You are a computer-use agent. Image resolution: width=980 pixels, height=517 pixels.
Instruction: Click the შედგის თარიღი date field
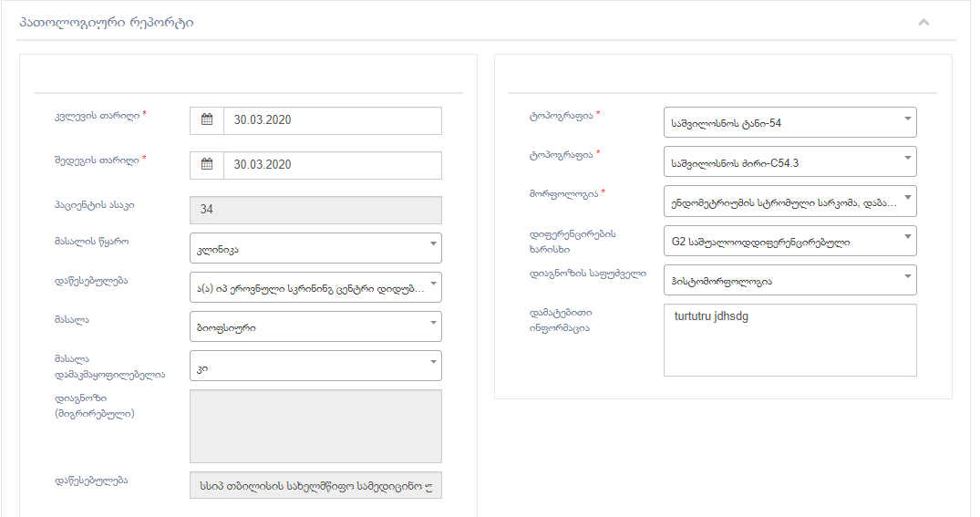pos(332,165)
